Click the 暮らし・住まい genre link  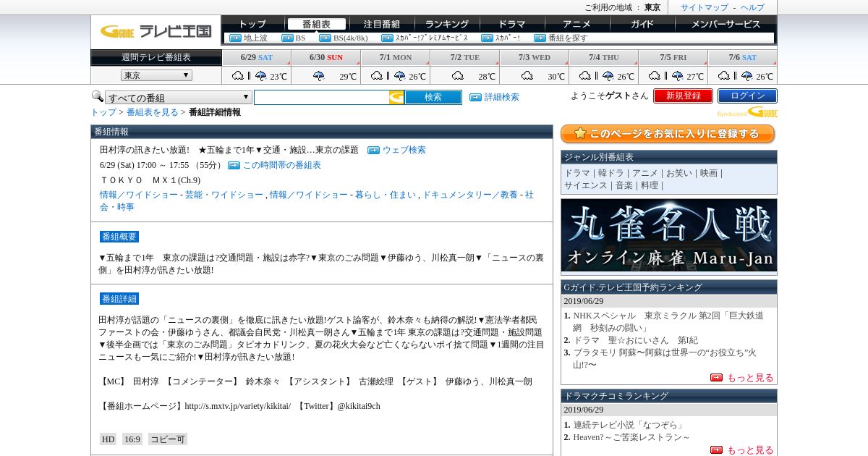tap(386, 195)
